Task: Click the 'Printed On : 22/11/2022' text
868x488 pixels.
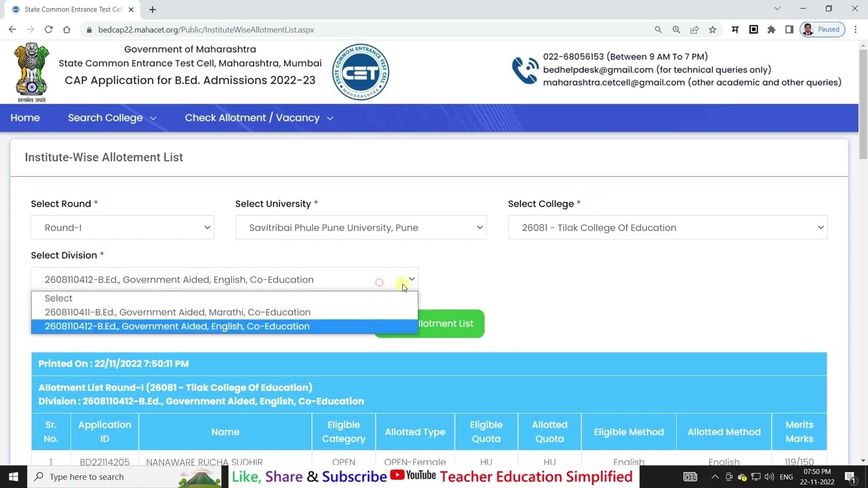Action: click(x=113, y=364)
